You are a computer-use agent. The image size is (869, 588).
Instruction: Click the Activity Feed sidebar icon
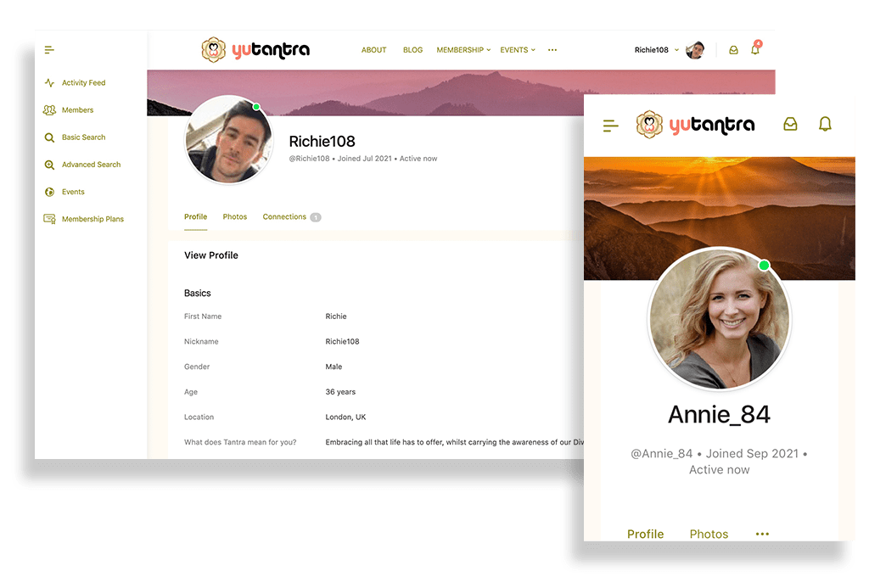click(x=49, y=83)
